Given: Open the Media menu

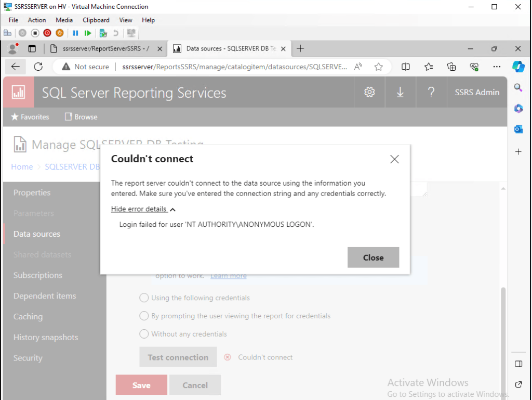Looking at the screenshot, I should coord(64,20).
